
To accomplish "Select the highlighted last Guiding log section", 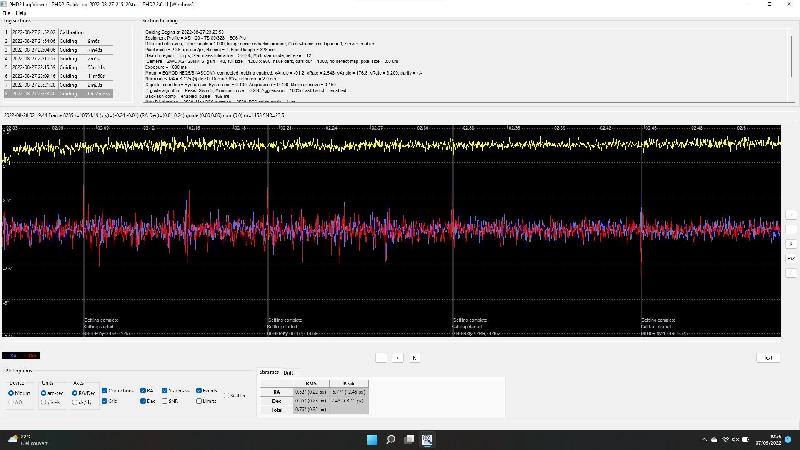I will point(59,94).
